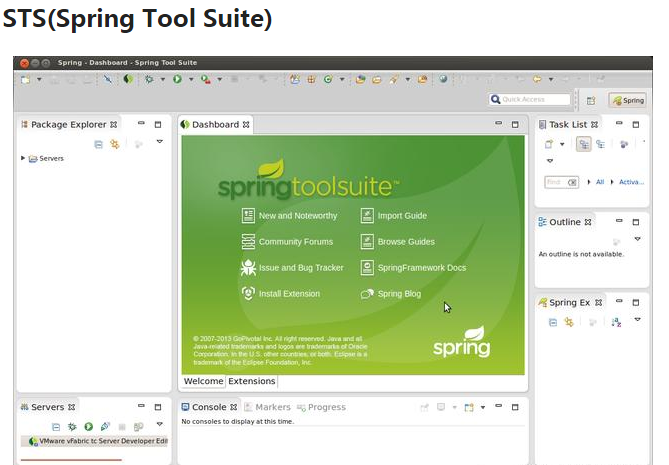
Task: Click the Install Extension icon
Action: pos(248,294)
